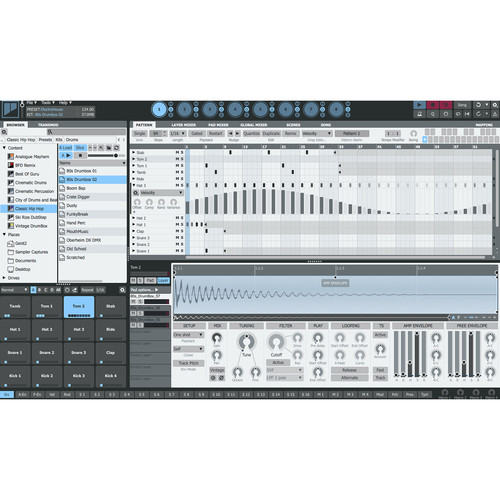This screenshot has height=500, width=500.
Task: Mute the Stab track with M
Action: [x=177, y=152]
